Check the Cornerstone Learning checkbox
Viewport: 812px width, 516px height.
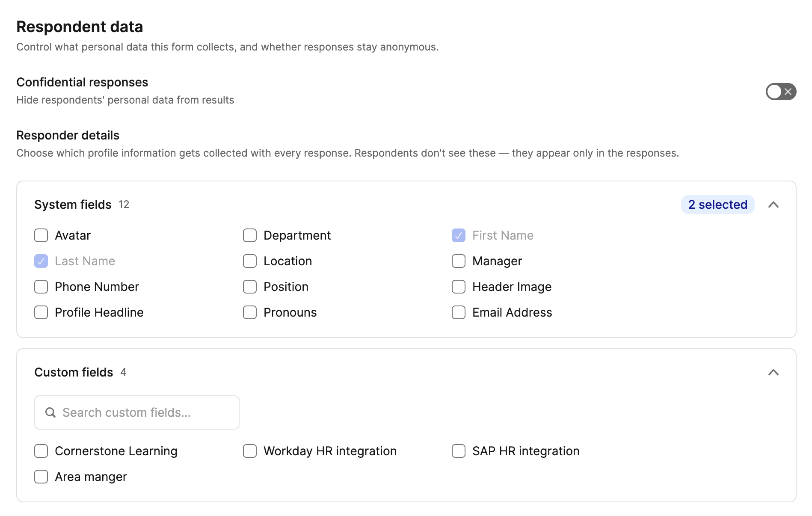click(41, 451)
